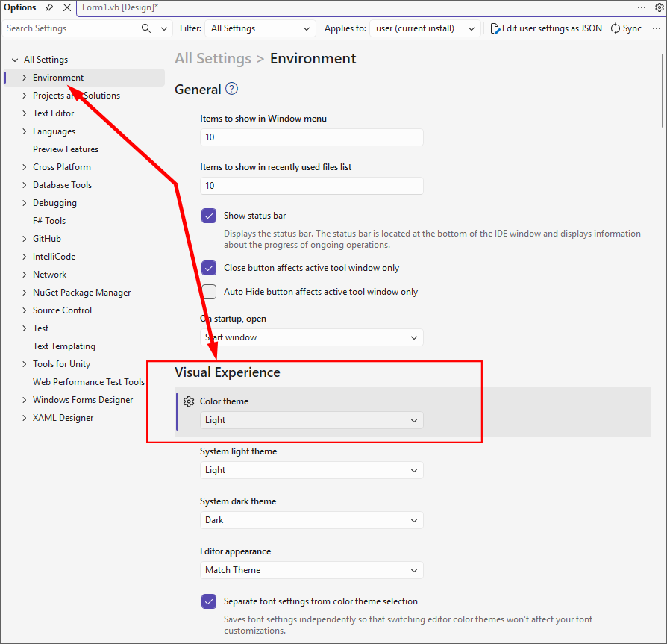The image size is (667, 644).
Task: Select Web Performance Test Tools
Action: (x=89, y=382)
